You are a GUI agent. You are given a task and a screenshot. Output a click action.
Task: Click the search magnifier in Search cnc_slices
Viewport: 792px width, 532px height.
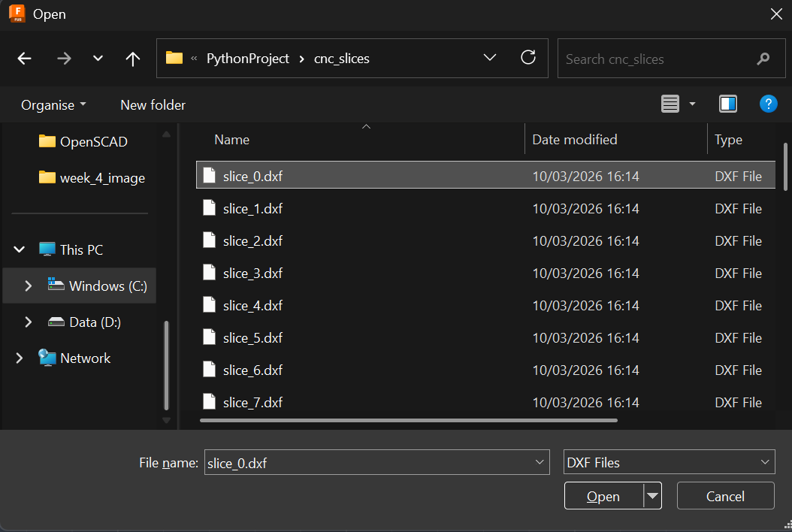click(763, 59)
